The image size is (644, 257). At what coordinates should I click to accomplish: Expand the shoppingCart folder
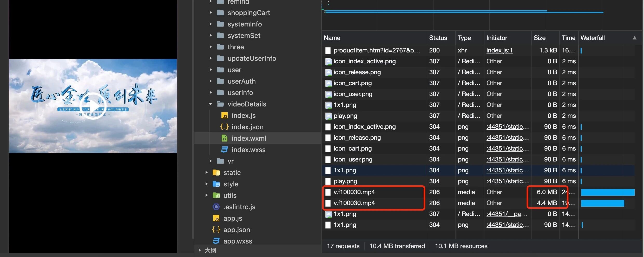point(211,12)
